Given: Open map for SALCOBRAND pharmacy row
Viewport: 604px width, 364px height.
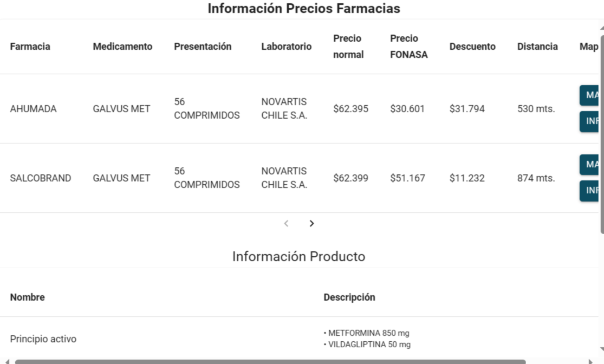Looking at the screenshot, I should (589, 165).
